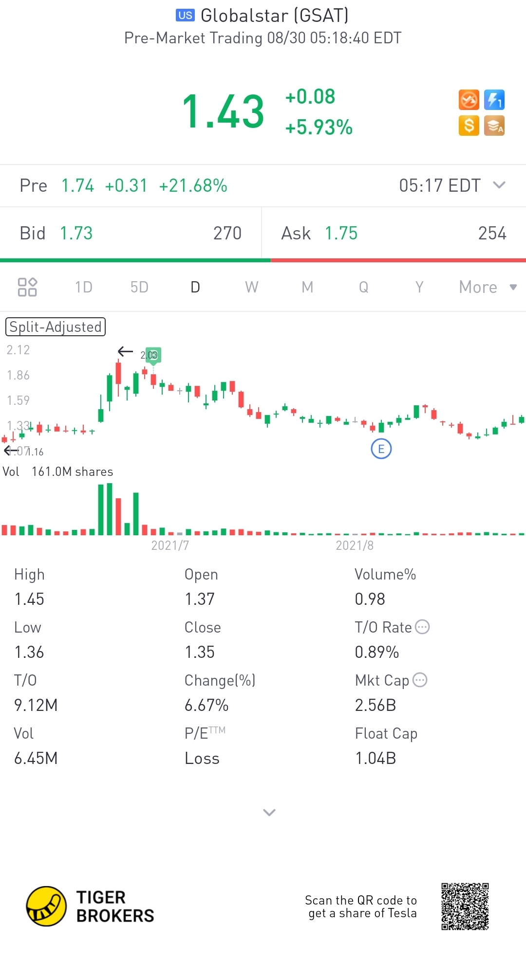Expand more stock details chevron

[269, 812]
